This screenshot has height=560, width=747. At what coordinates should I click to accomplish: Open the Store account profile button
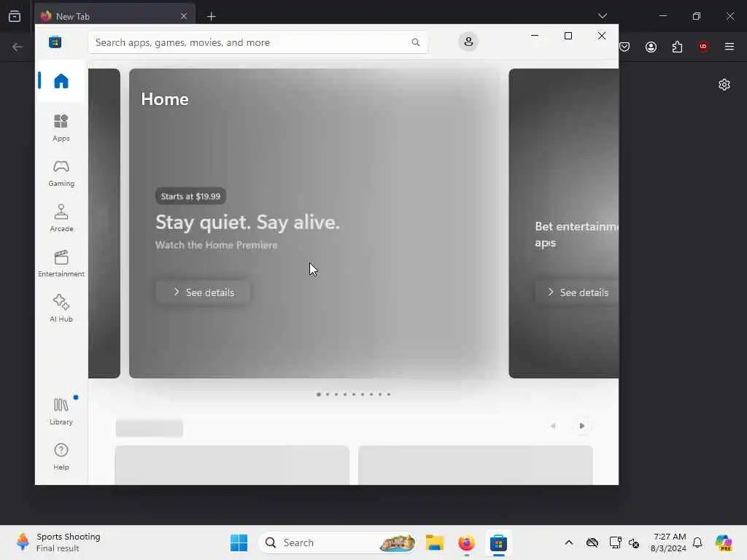click(x=468, y=42)
